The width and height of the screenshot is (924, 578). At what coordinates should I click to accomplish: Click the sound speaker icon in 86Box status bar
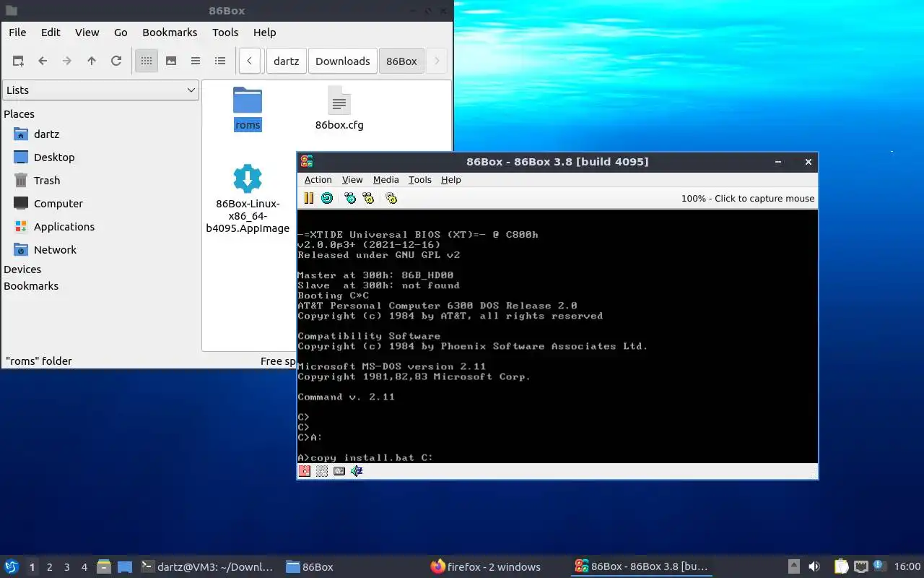tap(357, 471)
